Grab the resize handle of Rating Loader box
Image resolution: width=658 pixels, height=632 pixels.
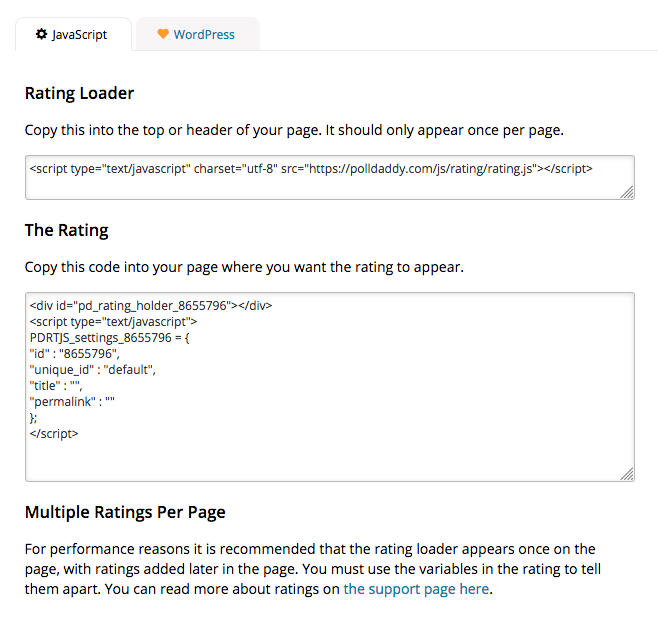point(627,193)
